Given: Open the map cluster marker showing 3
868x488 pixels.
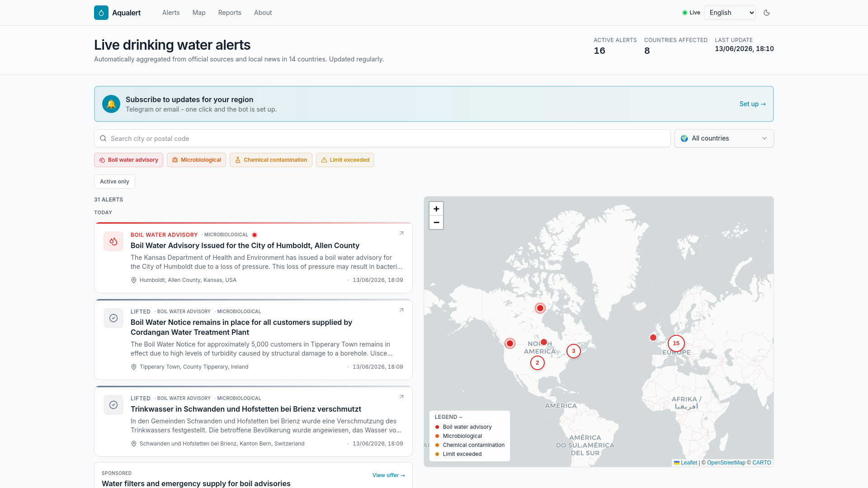Looking at the screenshot, I should point(574,351).
